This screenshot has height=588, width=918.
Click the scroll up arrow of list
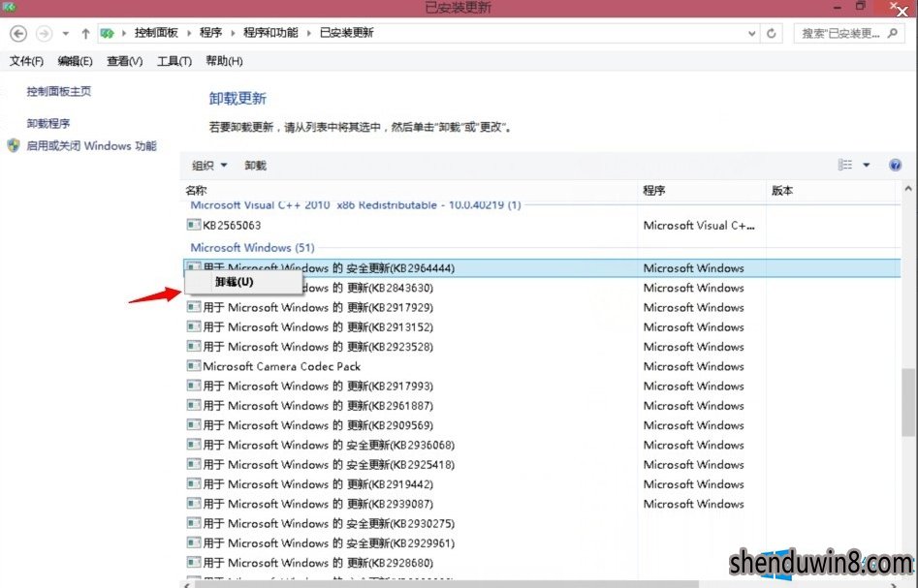coord(907,188)
